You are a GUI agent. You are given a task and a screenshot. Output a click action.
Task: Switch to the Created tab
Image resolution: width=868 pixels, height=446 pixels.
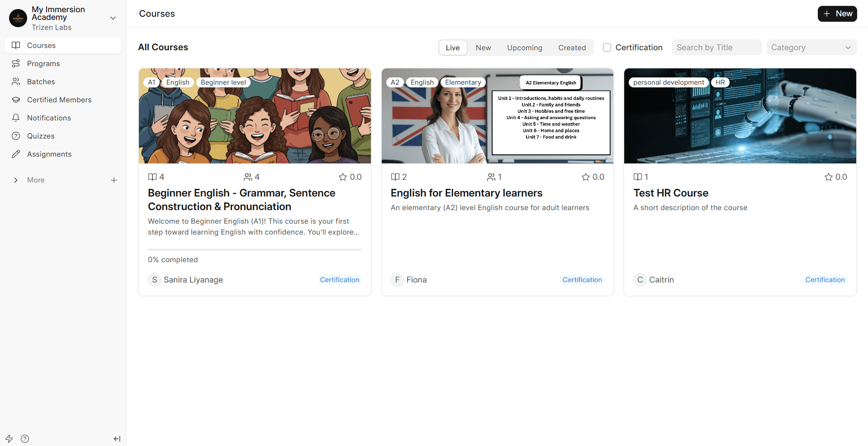point(572,48)
